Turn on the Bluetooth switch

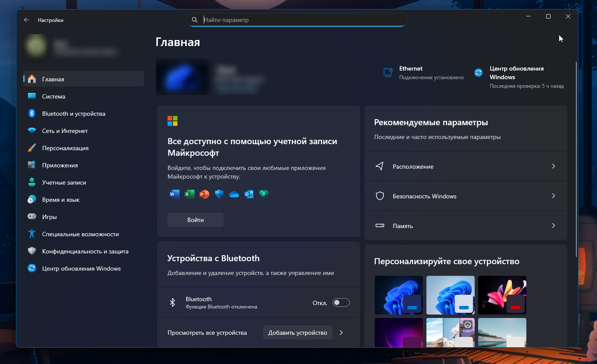pyautogui.click(x=341, y=303)
